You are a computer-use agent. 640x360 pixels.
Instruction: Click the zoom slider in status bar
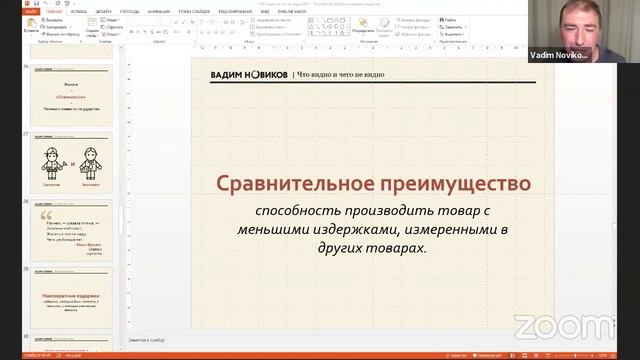[x=576, y=356]
